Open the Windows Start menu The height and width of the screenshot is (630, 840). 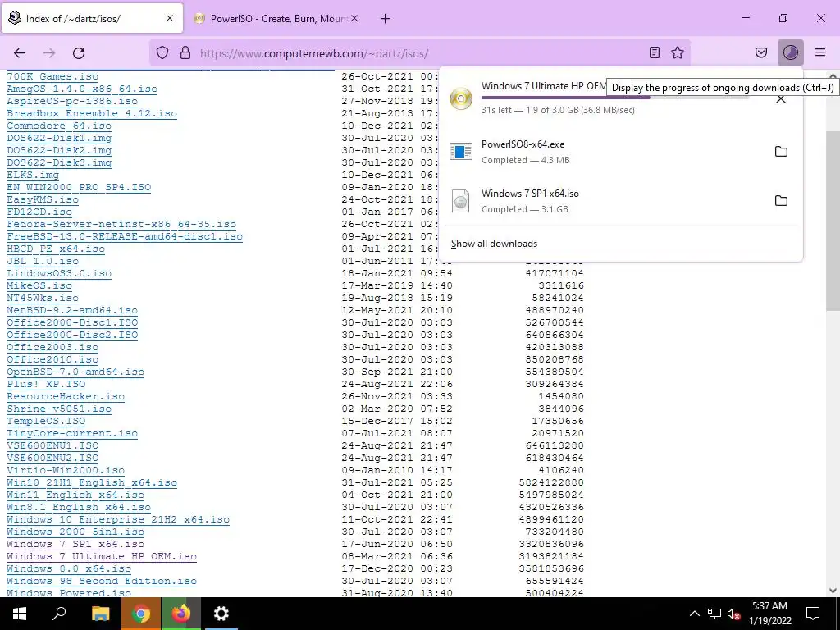(20, 614)
